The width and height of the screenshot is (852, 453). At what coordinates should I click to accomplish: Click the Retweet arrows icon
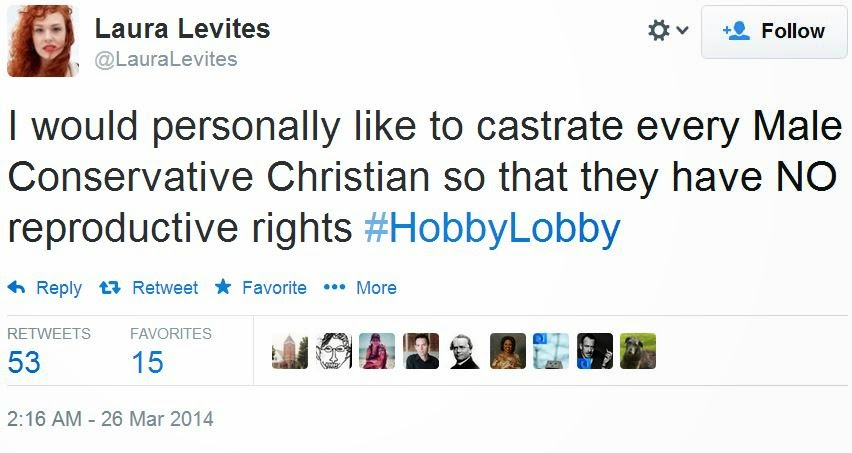(110, 288)
